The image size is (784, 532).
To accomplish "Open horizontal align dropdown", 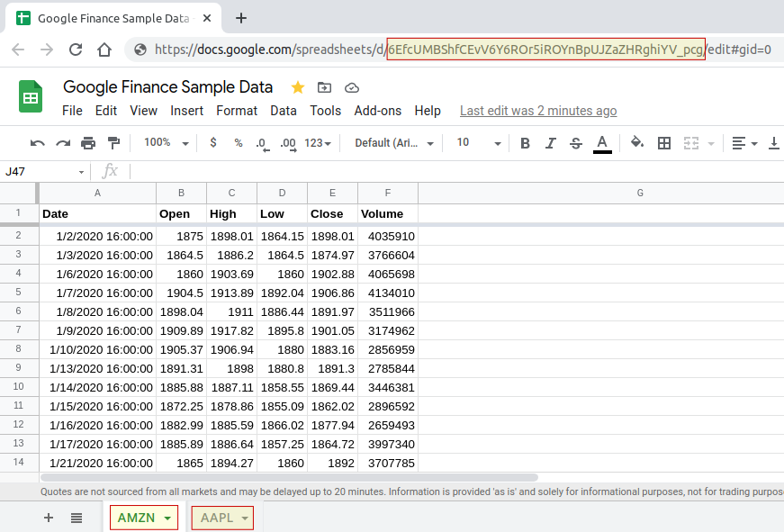I will pos(744,143).
